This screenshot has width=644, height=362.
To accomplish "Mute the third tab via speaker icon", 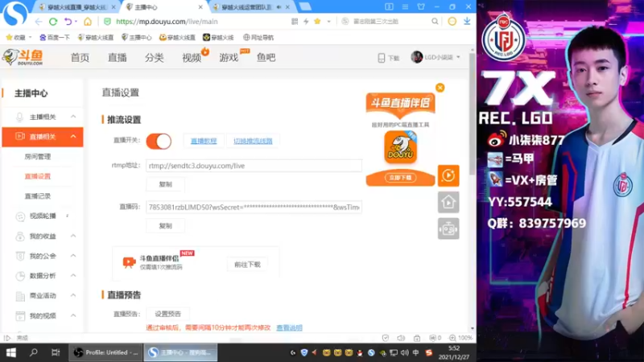I will [279, 7].
